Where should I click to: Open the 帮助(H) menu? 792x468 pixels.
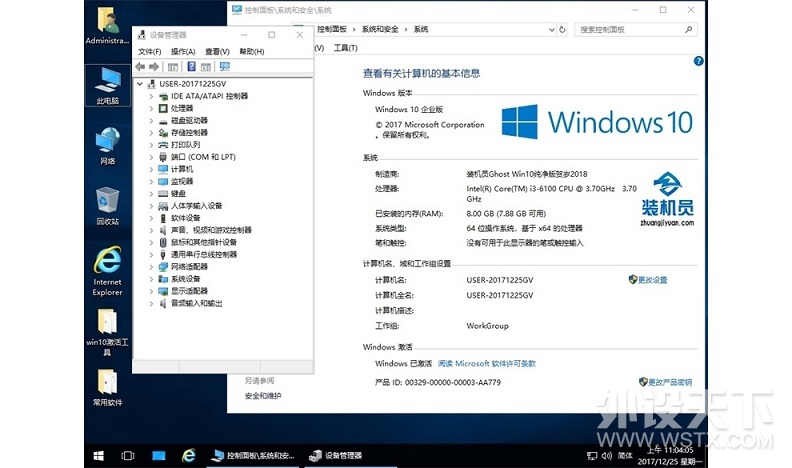[252, 51]
